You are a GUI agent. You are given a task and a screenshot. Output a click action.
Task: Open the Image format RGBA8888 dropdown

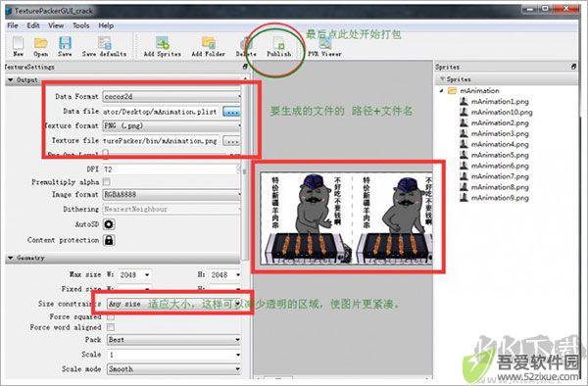(171, 195)
